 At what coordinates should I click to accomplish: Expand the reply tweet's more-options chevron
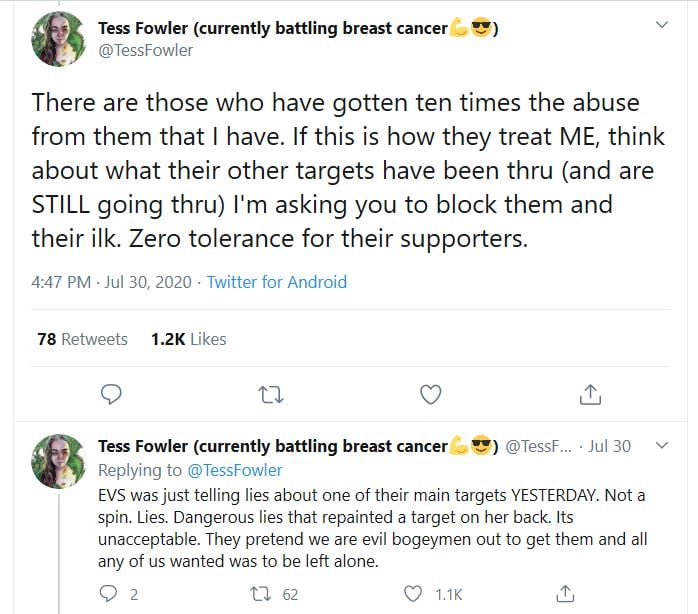[x=659, y=445]
